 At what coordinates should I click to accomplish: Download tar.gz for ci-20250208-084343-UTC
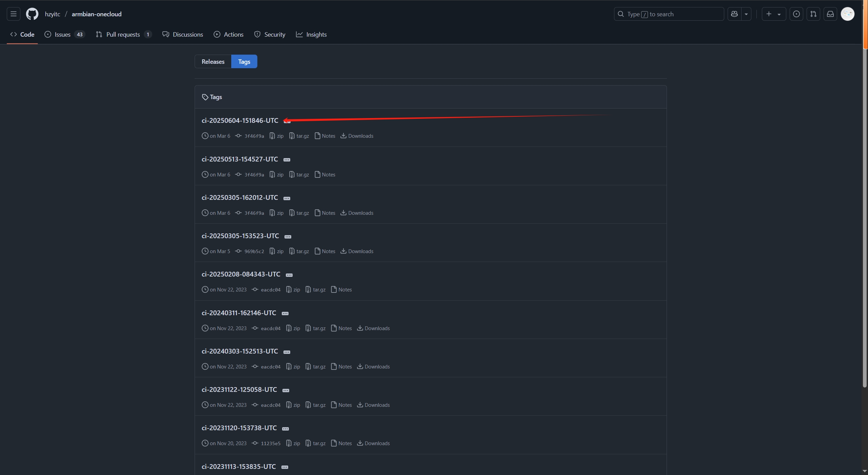tap(316, 289)
